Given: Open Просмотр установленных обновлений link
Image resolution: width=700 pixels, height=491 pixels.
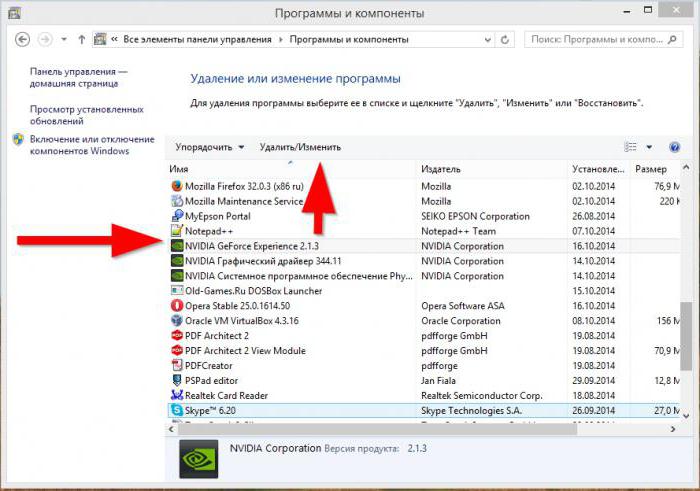Looking at the screenshot, I should (87, 115).
